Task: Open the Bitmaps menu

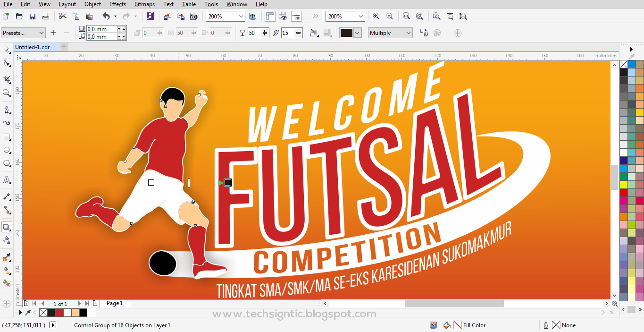Action: click(x=144, y=4)
